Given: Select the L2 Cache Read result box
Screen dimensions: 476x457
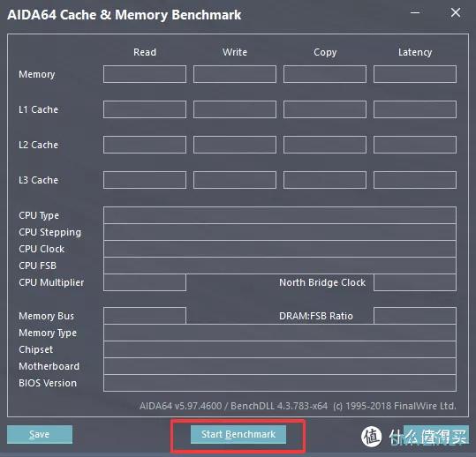Looking at the screenshot, I should pos(145,145).
